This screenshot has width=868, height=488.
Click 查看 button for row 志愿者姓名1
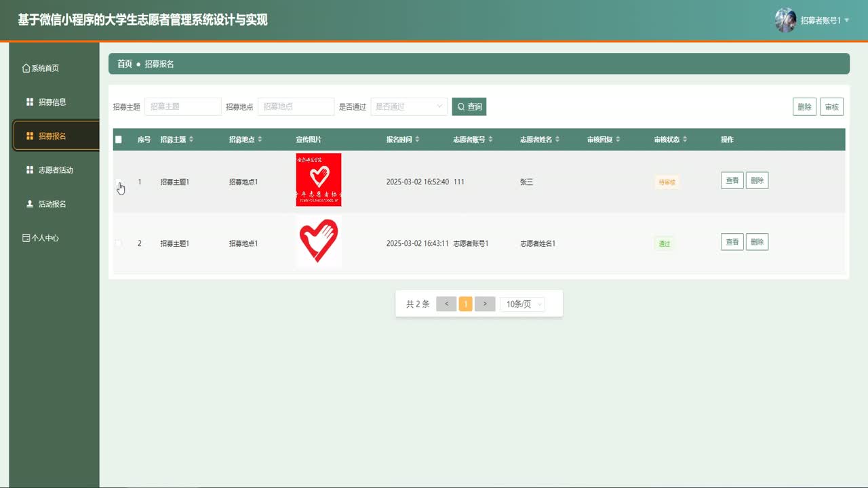click(732, 242)
